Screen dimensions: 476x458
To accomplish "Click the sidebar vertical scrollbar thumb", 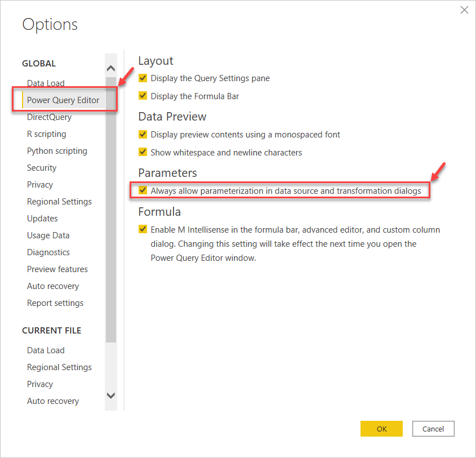I will (111, 208).
